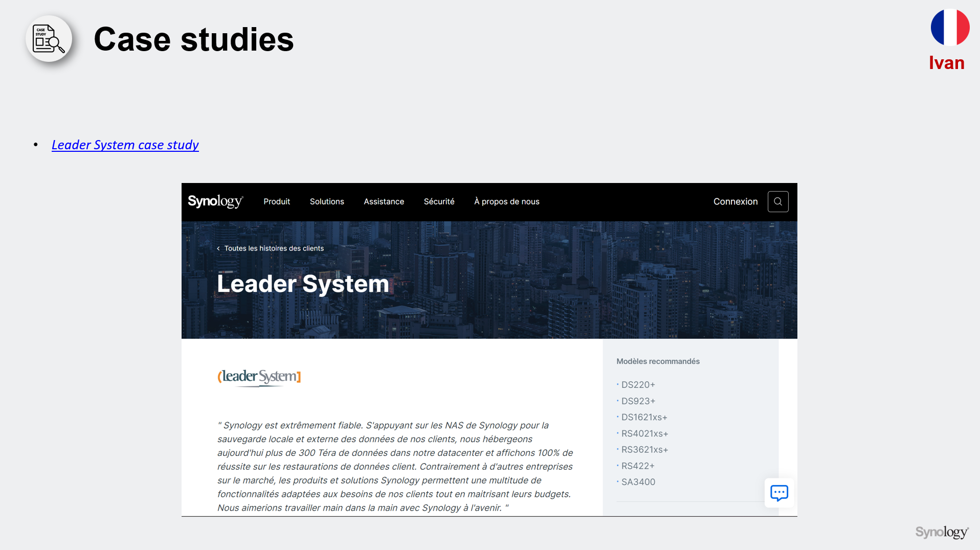Go back to Toutes les histoires des clients
980x550 pixels.
point(274,248)
